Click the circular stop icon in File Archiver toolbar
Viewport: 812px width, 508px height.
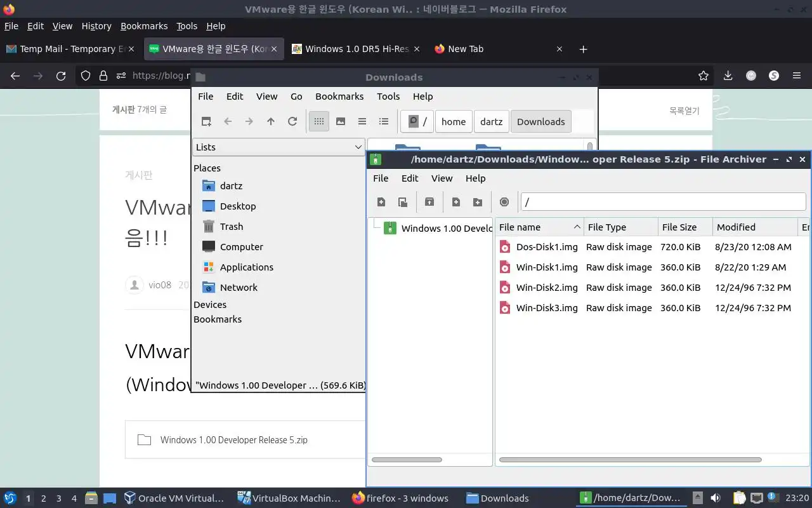504,202
